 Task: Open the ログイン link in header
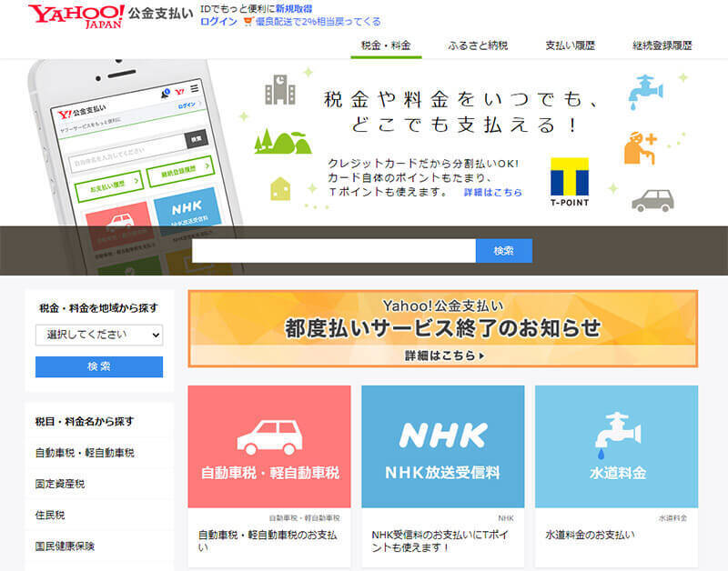[217, 22]
